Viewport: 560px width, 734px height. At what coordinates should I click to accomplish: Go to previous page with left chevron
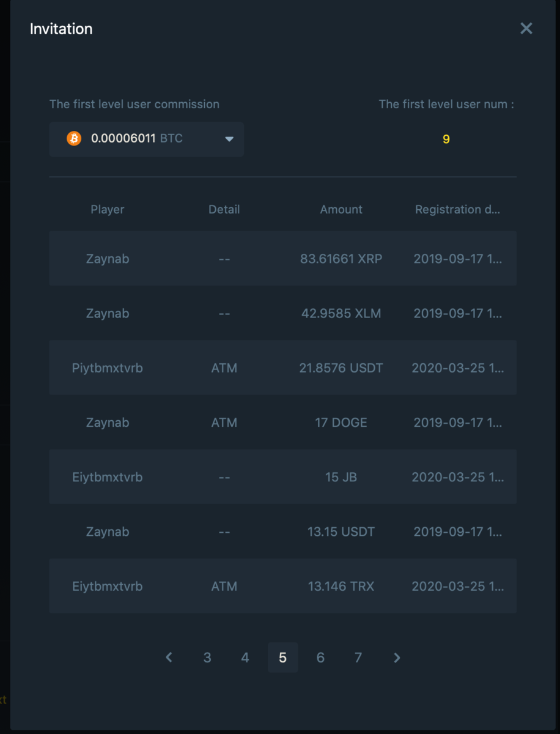click(x=169, y=658)
